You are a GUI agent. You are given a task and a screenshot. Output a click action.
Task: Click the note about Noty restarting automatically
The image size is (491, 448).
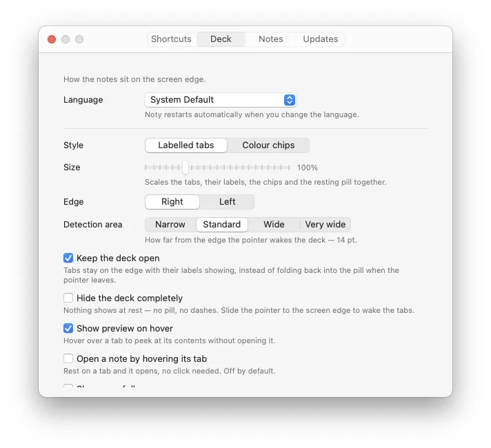coord(252,114)
